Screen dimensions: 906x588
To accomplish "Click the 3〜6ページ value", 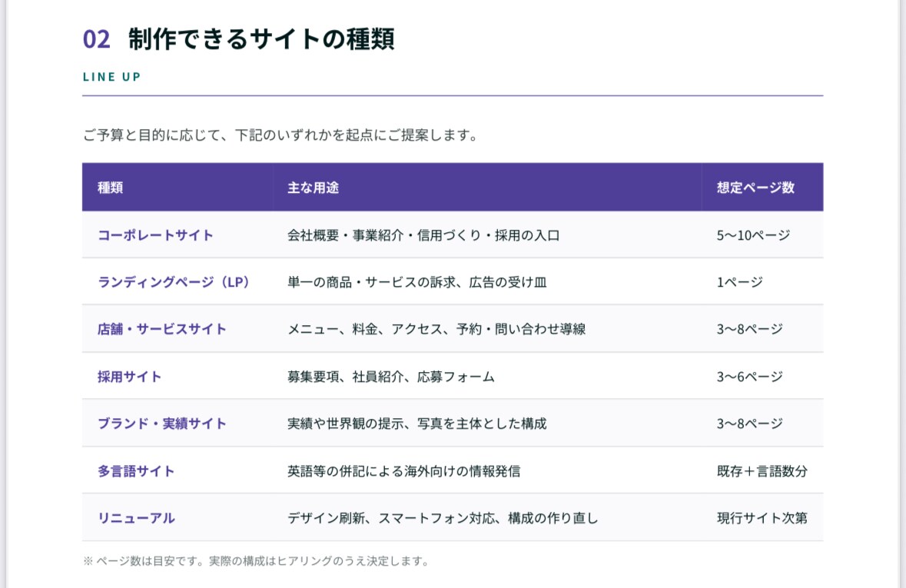I will 750,377.
